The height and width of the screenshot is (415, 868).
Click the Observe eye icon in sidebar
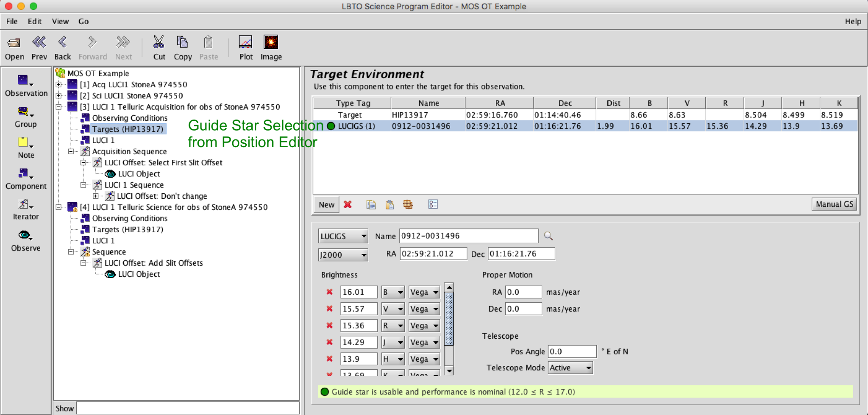25,235
